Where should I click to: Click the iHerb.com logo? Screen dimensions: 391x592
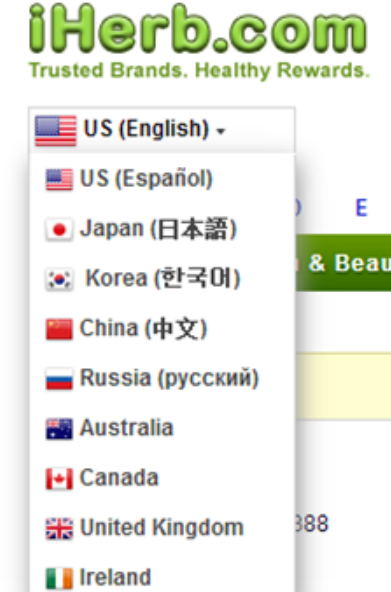point(198,28)
